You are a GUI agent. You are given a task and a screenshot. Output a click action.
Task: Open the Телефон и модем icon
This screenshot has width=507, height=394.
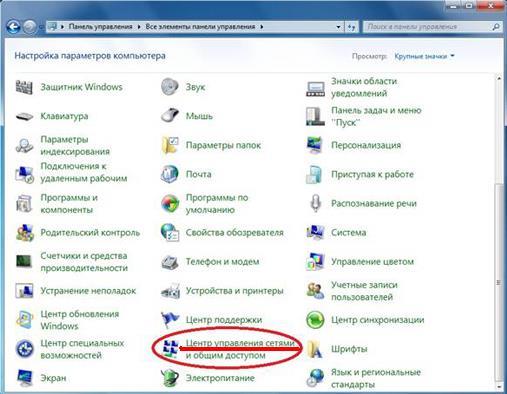(x=170, y=262)
